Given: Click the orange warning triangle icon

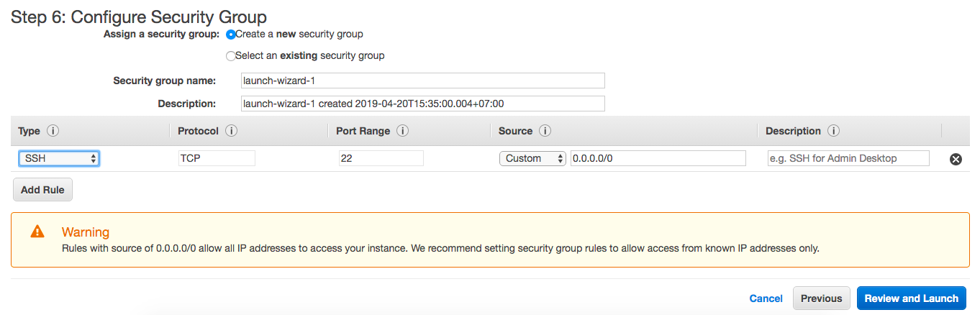Looking at the screenshot, I should 37,232.
